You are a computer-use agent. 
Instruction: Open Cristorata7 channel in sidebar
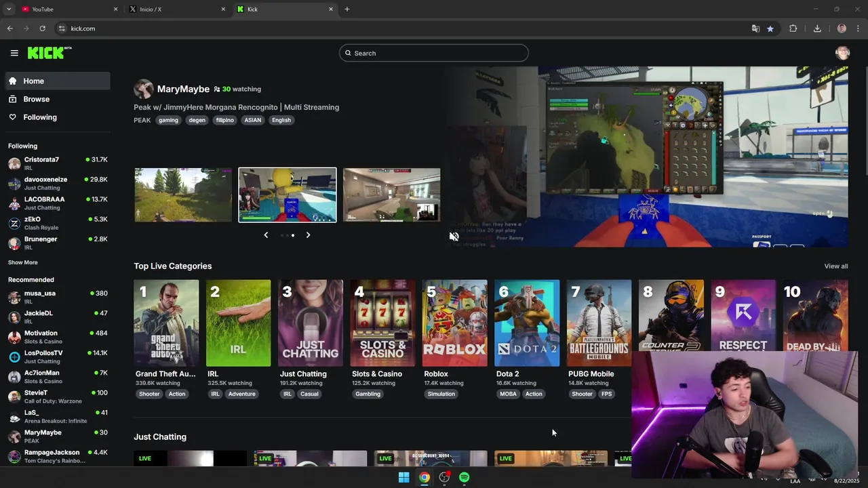58,163
